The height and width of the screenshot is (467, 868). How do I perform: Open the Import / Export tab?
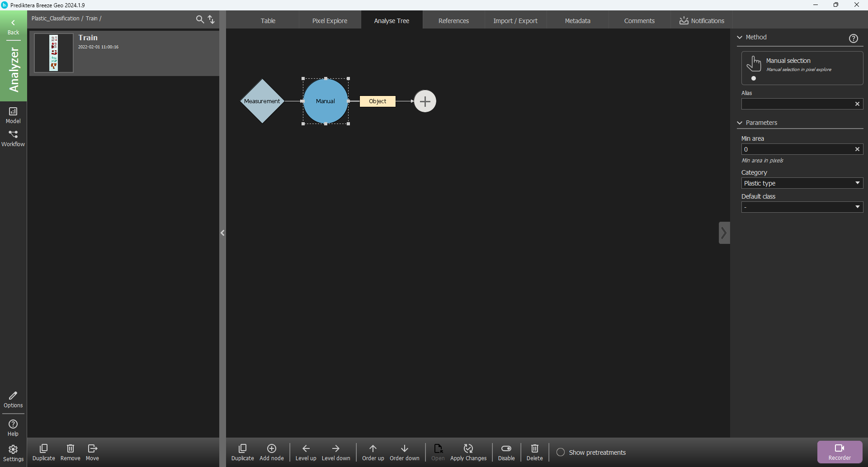[515, 21]
